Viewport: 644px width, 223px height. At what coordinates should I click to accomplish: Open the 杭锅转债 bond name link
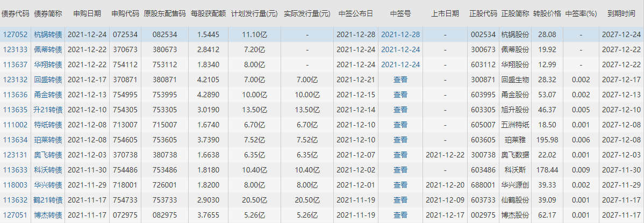pos(48,34)
